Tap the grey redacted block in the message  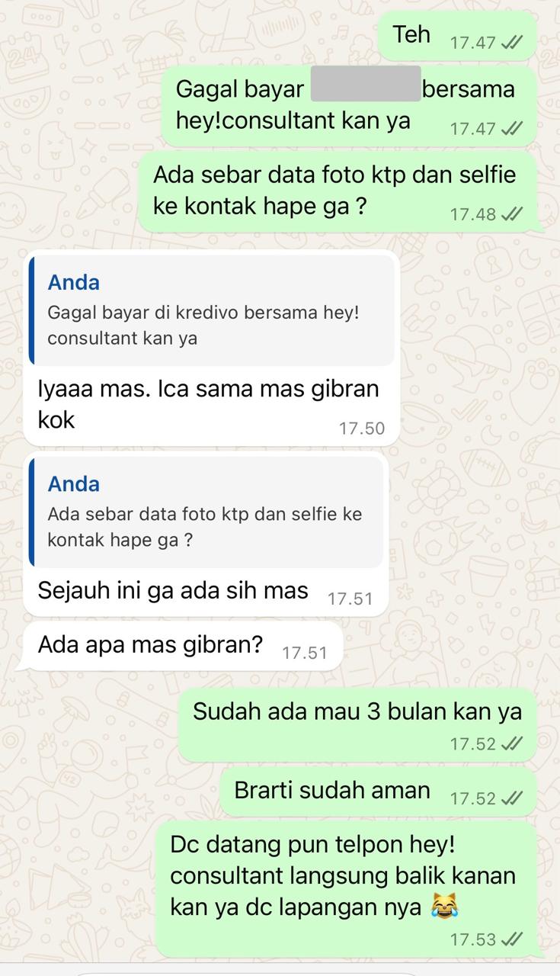[366, 84]
